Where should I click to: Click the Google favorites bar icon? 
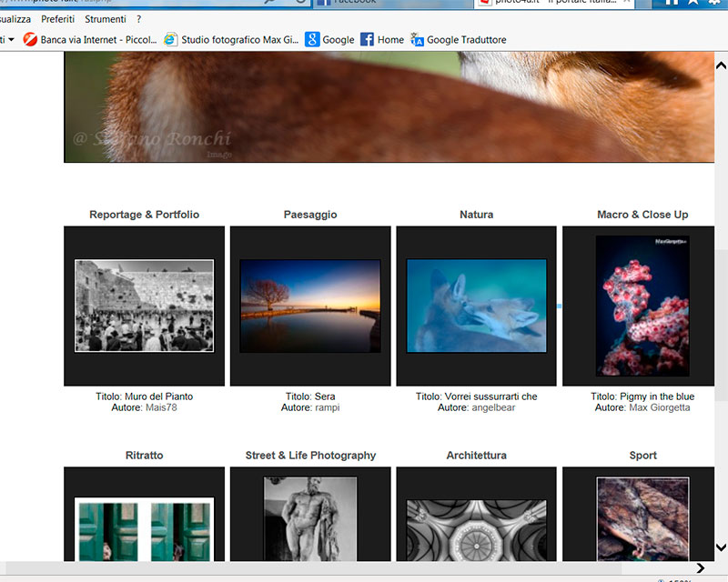click(x=312, y=39)
